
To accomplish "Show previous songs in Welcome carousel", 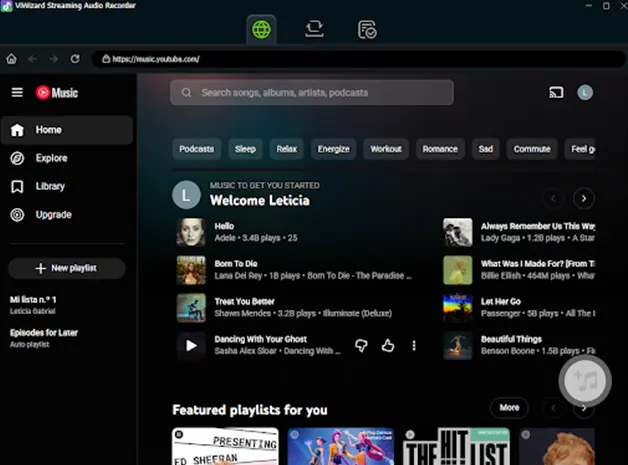I will click(x=553, y=198).
